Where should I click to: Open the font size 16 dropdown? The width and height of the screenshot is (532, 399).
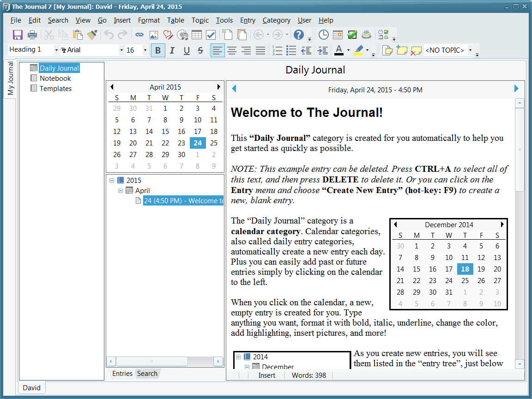point(145,50)
